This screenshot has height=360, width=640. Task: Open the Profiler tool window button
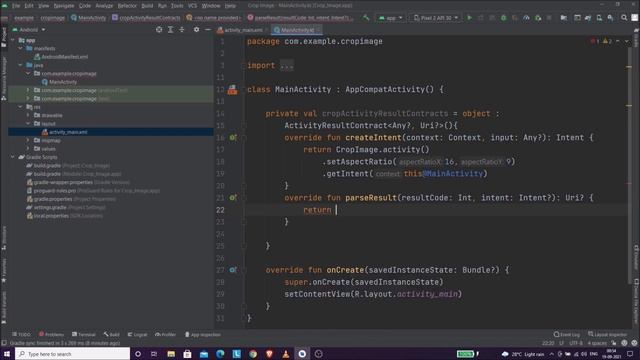[165, 334]
